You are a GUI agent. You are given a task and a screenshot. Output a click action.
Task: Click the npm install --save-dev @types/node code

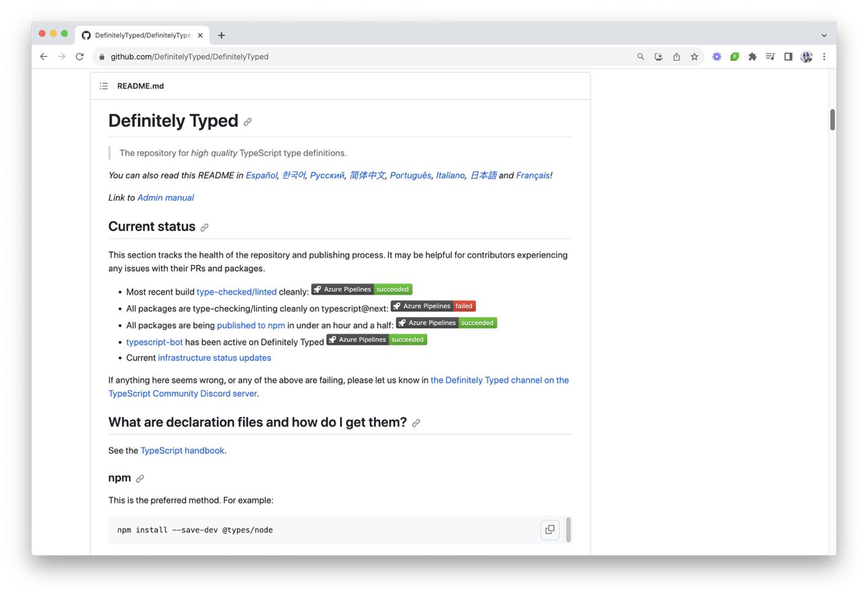pos(195,530)
